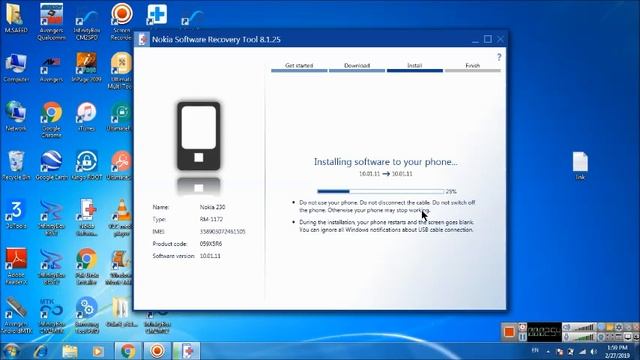Adjust recorder microphone level bar
This screenshot has width=640, height=360.
(x=583, y=337)
